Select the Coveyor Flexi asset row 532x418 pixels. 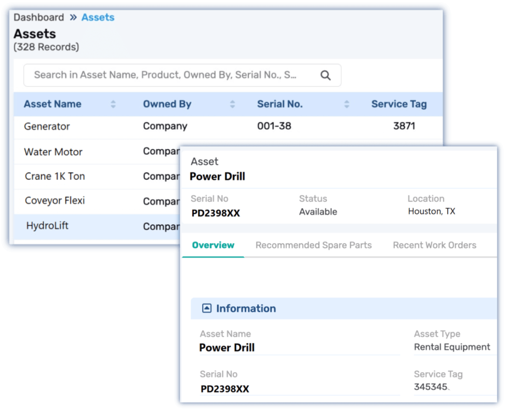tap(55, 201)
